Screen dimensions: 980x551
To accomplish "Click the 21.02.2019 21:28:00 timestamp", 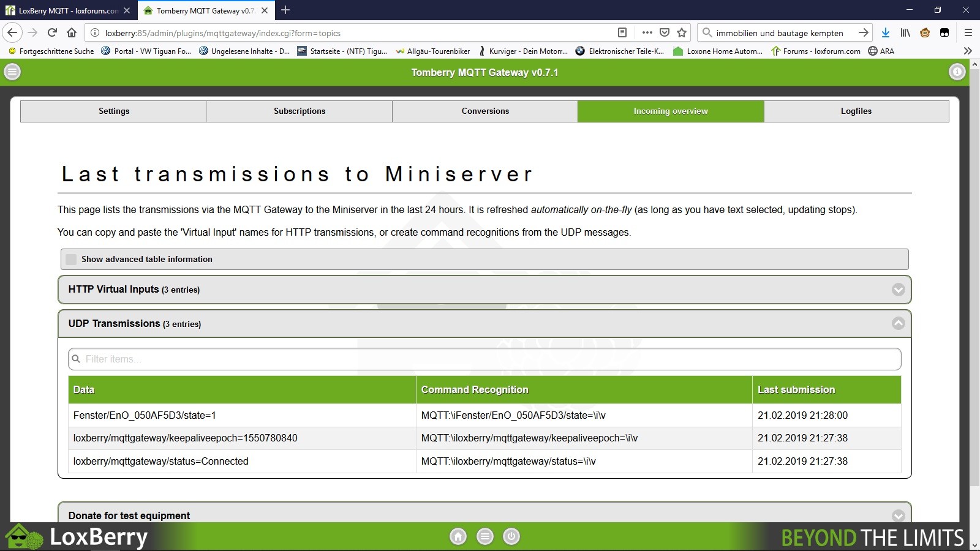I will [802, 416].
